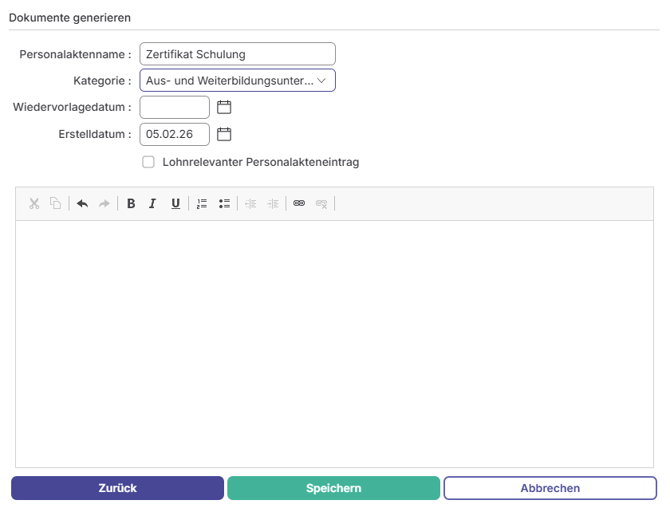This screenshot has height=512, width=670.
Task: Toggle underline formatting
Action: pos(175,204)
